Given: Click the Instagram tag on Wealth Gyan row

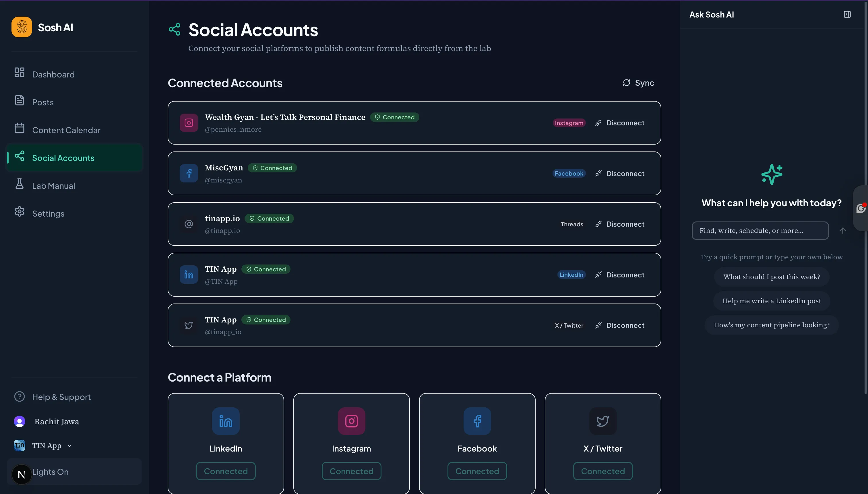Looking at the screenshot, I should (x=569, y=123).
